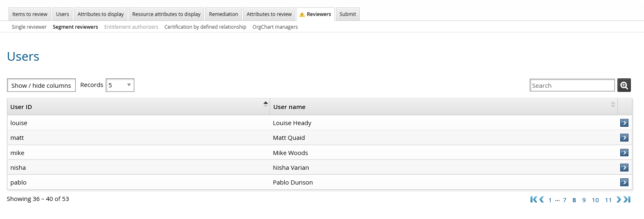Advance to next page arrow
This screenshot has height=219, width=644.
coord(619,200)
